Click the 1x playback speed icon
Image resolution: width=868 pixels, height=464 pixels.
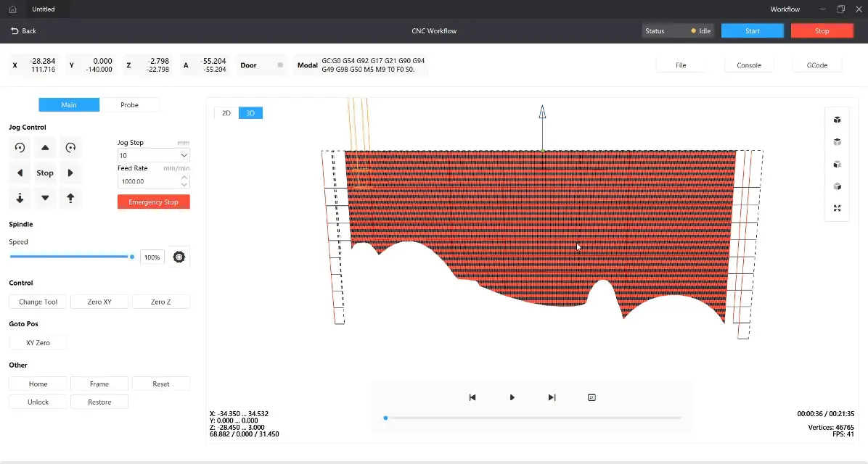click(591, 397)
